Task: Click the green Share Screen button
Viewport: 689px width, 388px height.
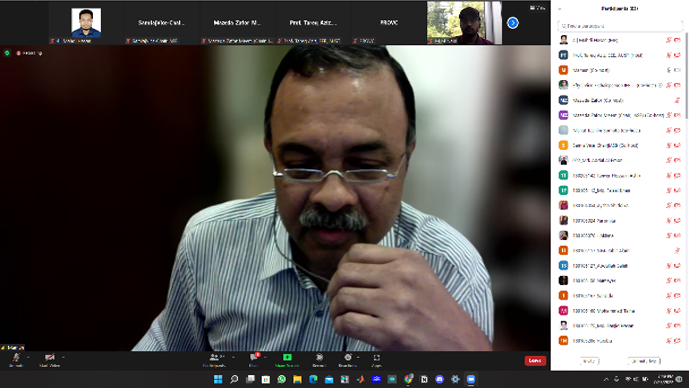Action: 287,359
